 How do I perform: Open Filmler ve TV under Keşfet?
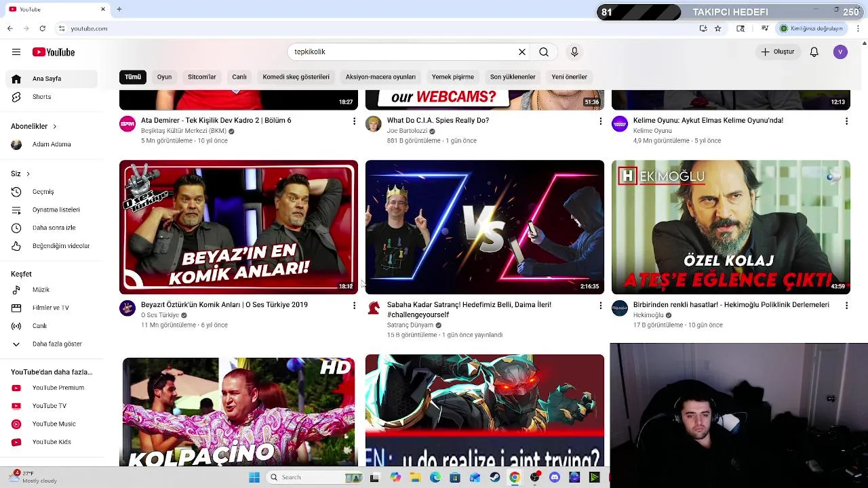tap(53, 308)
